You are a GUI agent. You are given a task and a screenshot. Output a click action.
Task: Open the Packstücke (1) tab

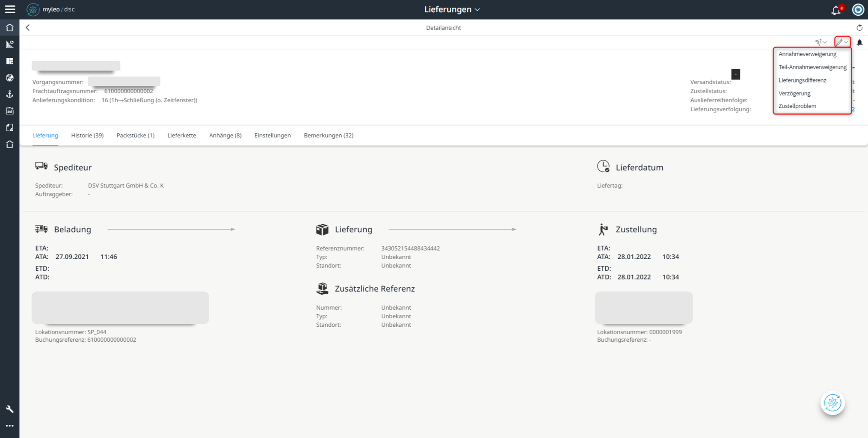click(136, 136)
